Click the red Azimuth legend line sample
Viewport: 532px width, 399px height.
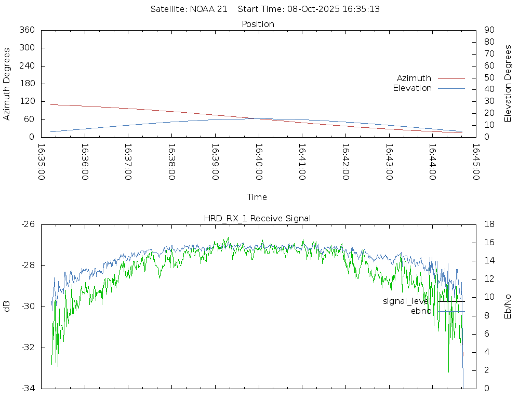[451, 78]
